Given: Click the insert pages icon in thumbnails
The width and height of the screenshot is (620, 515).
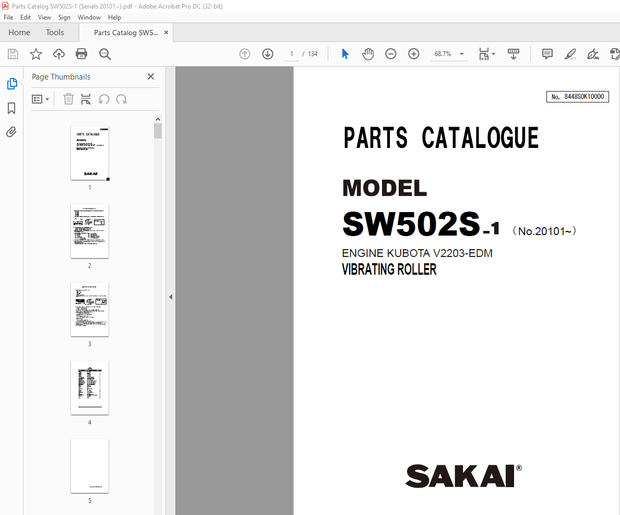Looking at the screenshot, I should 86,99.
